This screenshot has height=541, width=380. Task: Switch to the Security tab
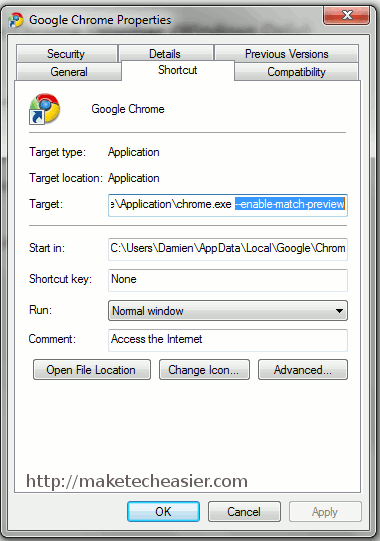[x=66, y=54]
